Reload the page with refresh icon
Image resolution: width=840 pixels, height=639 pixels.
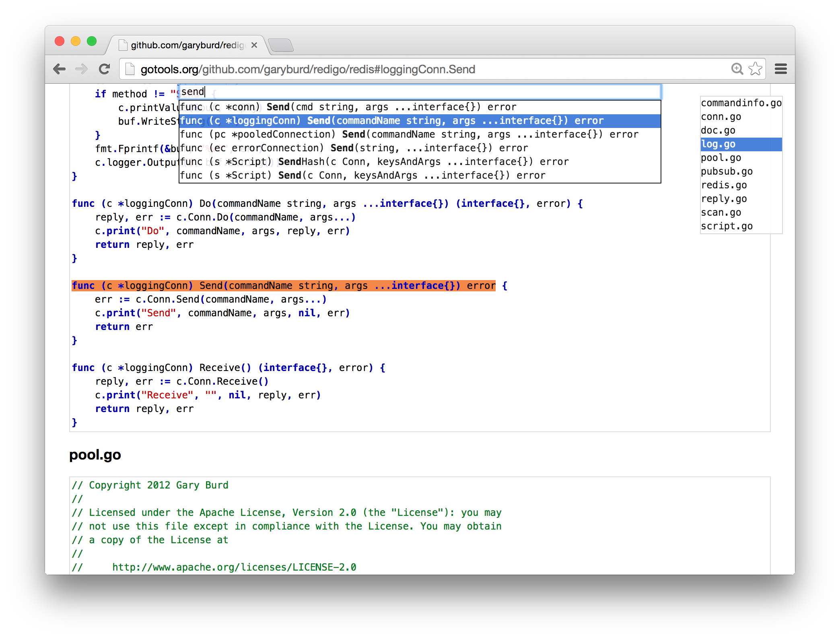pyautogui.click(x=105, y=69)
